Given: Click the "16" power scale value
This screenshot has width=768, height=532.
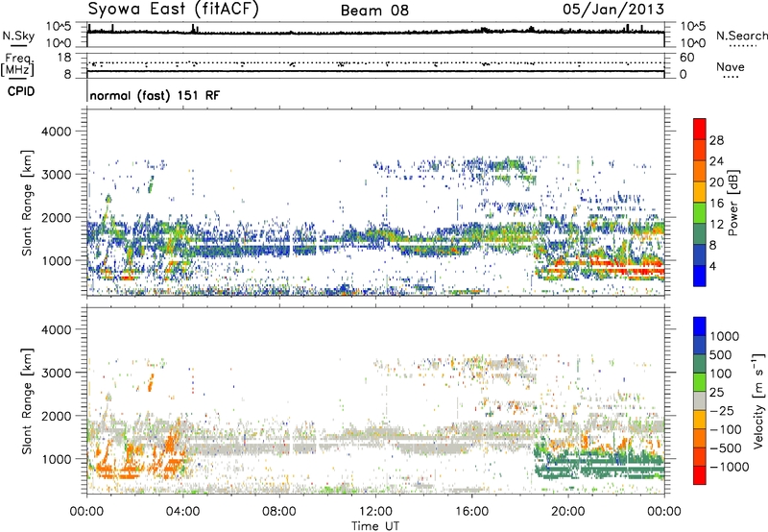Looking at the screenshot, I should tap(716, 204).
